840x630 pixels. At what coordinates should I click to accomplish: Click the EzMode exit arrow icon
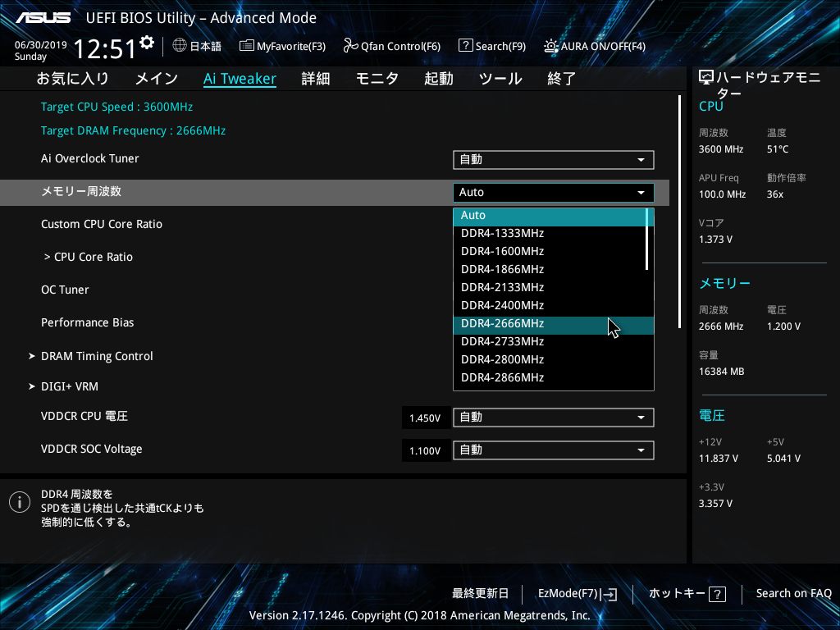point(609,594)
